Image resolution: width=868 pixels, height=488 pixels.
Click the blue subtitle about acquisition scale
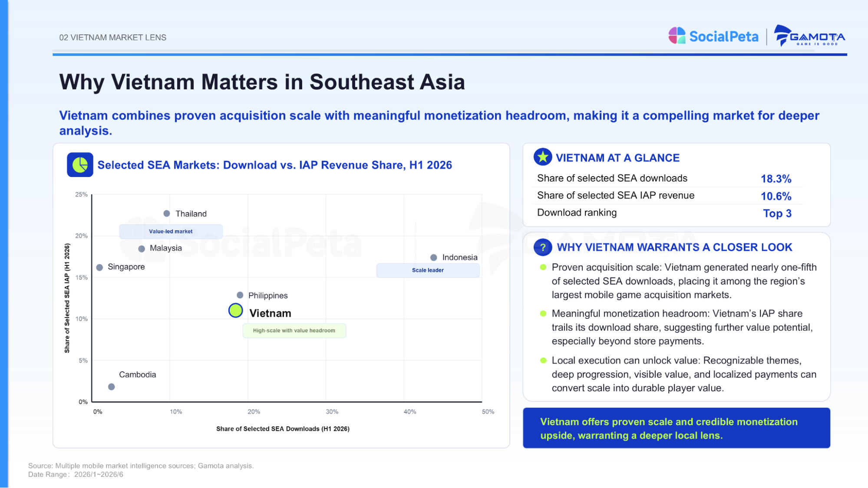click(439, 123)
